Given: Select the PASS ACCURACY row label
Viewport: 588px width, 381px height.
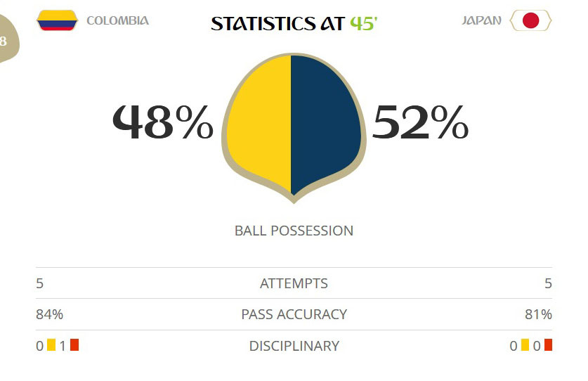Looking at the screenshot, I should (x=294, y=314).
